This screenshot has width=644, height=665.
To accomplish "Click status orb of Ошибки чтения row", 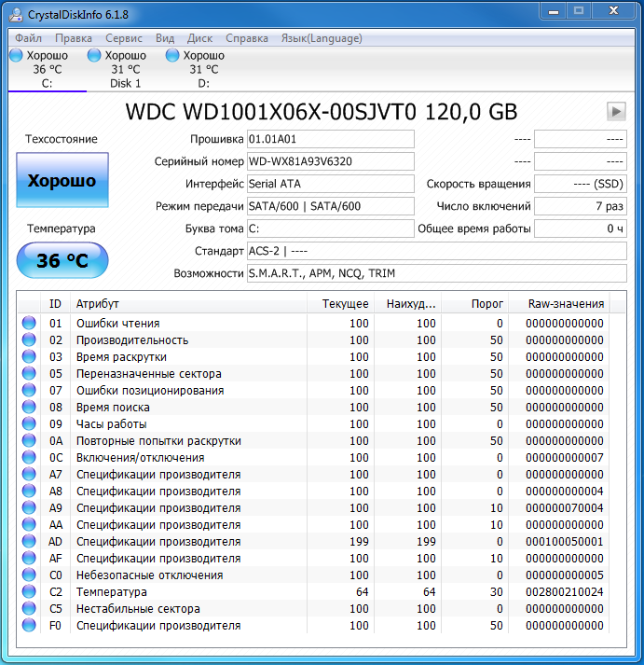I will tap(29, 323).
